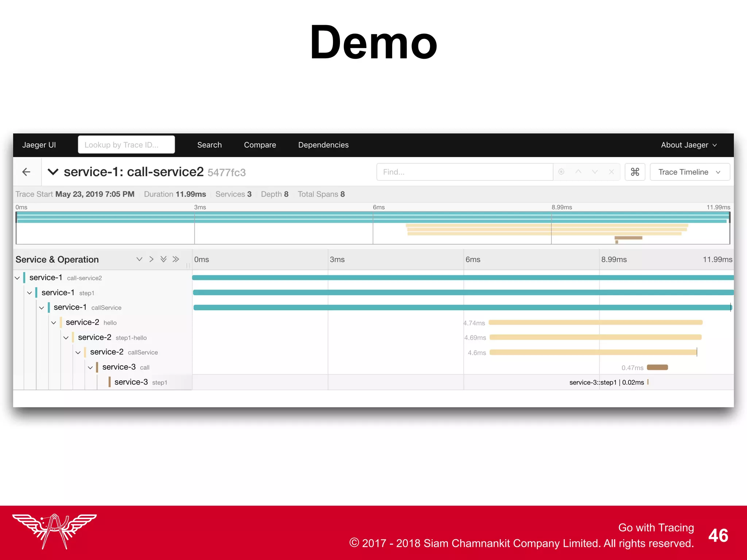Image resolution: width=747 pixels, height=560 pixels.
Task: Click the Lookup by Trace ID field
Action: (126, 145)
